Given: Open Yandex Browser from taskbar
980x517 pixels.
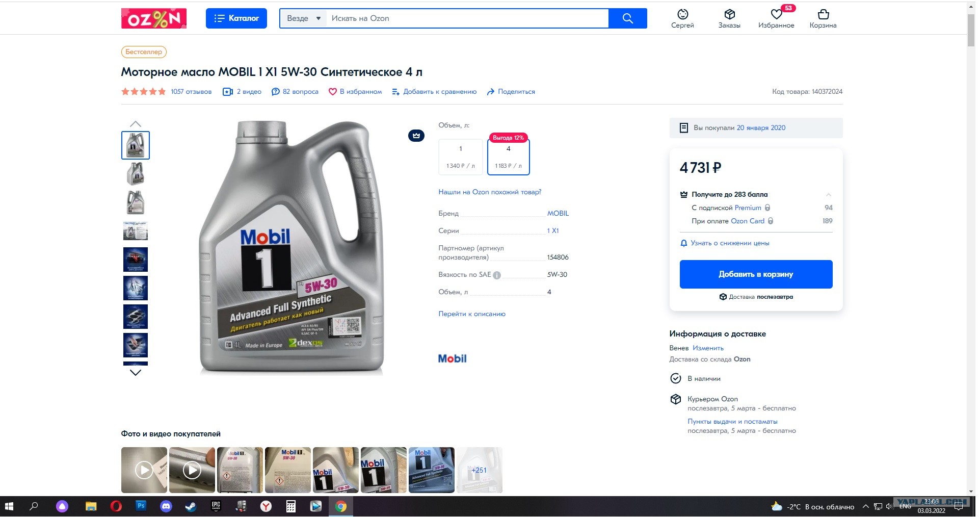Looking at the screenshot, I should tap(266, 507).
